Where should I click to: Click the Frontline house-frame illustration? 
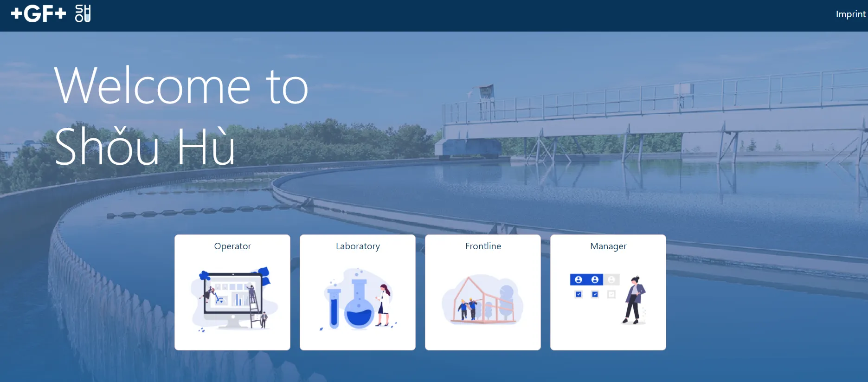(482, 300)
